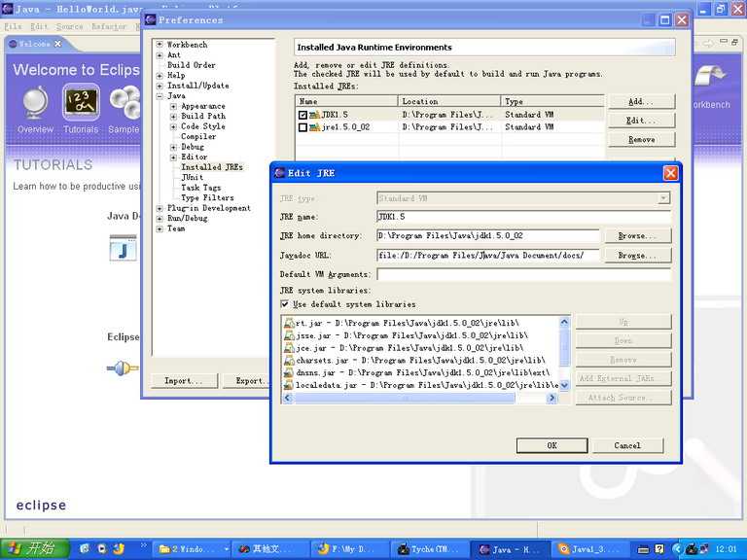Image resolution: width=747 pixels, height=560 pixels.
Task: Toggle Use default system libraries checkbox
Action: (285, 303)
